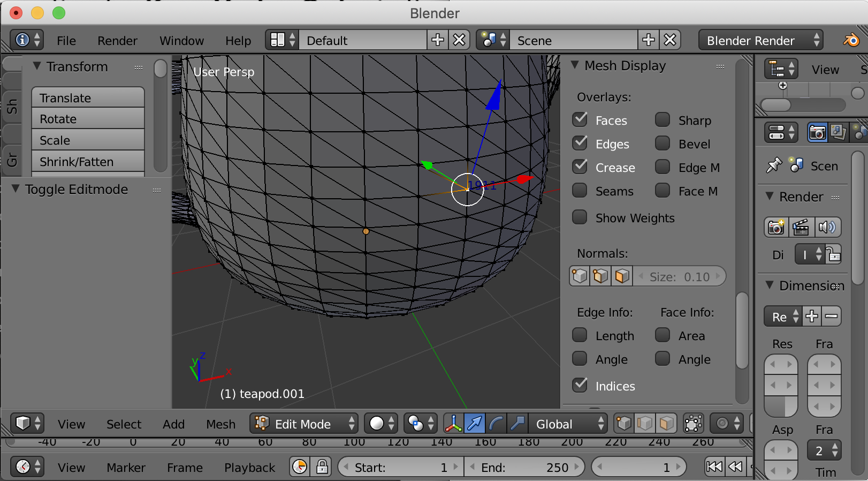Collapse the Render panel in properties
The width and height of the screenshot is (868, 481).
click(770, 197)
